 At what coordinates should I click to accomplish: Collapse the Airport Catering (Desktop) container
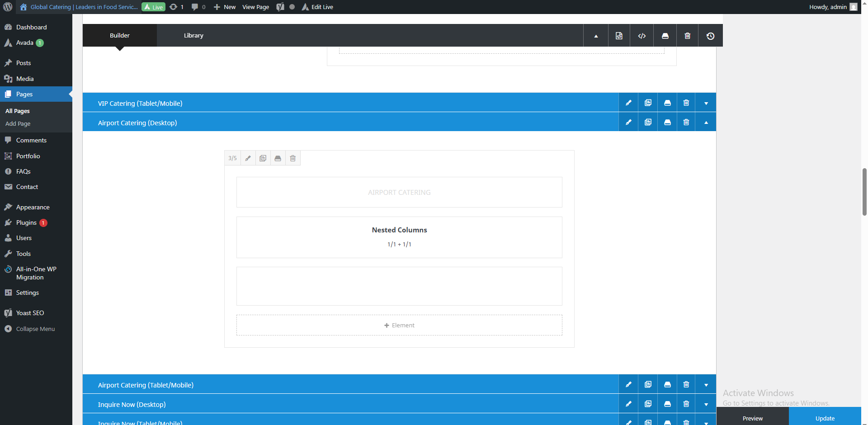pyautogui.click(x=706, y=123)
